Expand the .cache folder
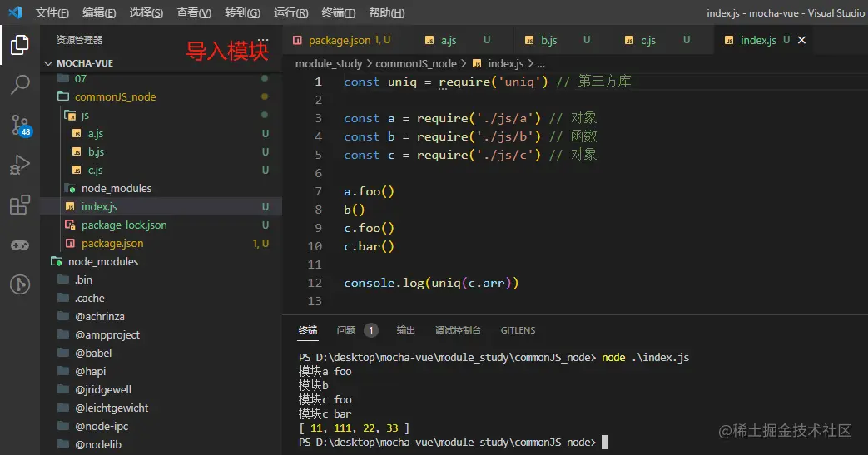This screenshot has height=455, width=868. coord(161,298)
